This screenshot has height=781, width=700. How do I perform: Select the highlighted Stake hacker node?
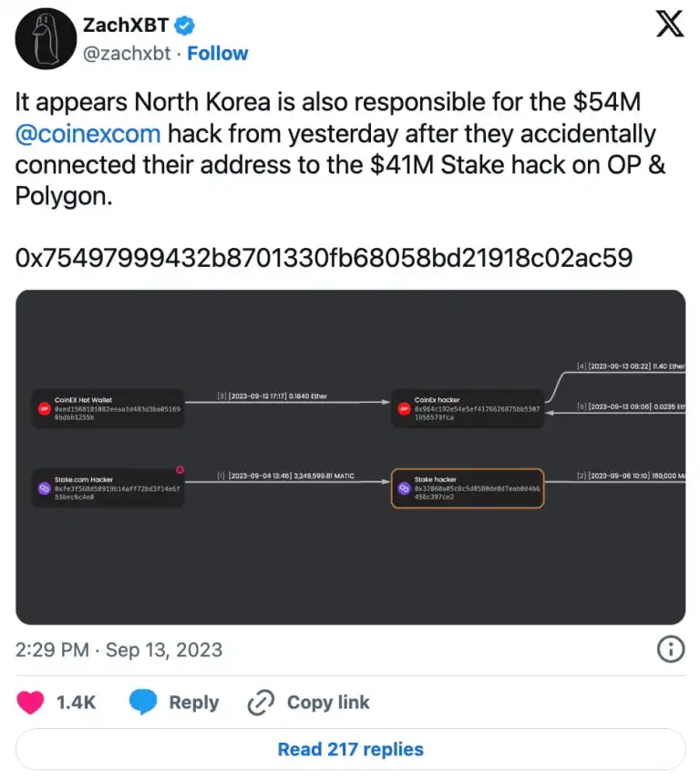468,488
